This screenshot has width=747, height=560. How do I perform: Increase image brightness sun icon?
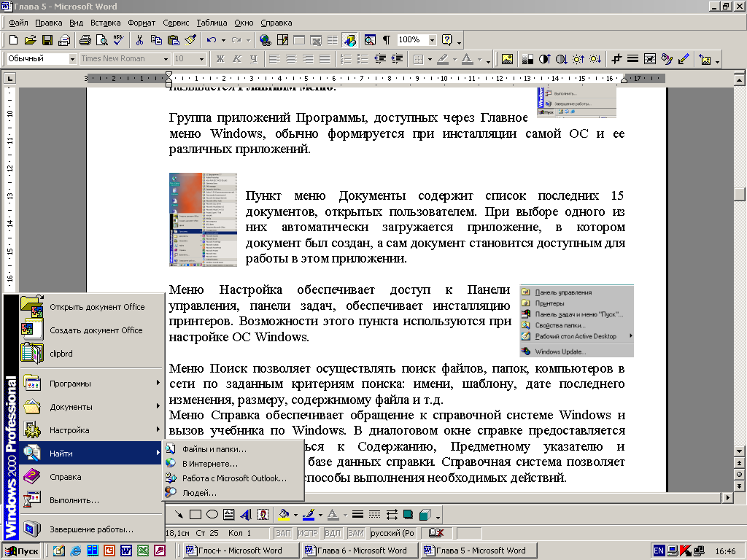(578, 59)
